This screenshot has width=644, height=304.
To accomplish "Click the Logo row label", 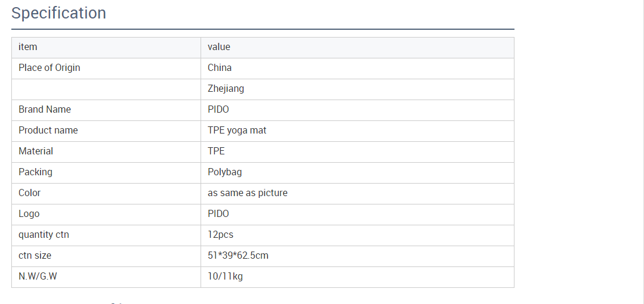I will (x=29, y=214).
